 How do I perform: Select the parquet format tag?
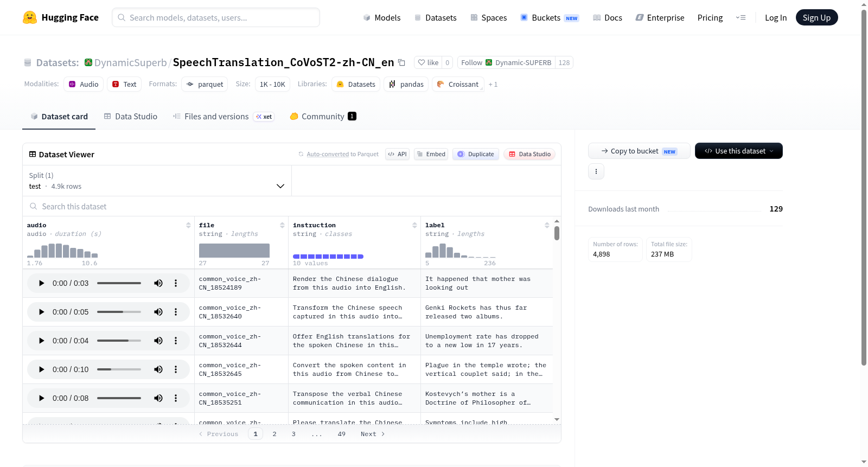(205, 84)
